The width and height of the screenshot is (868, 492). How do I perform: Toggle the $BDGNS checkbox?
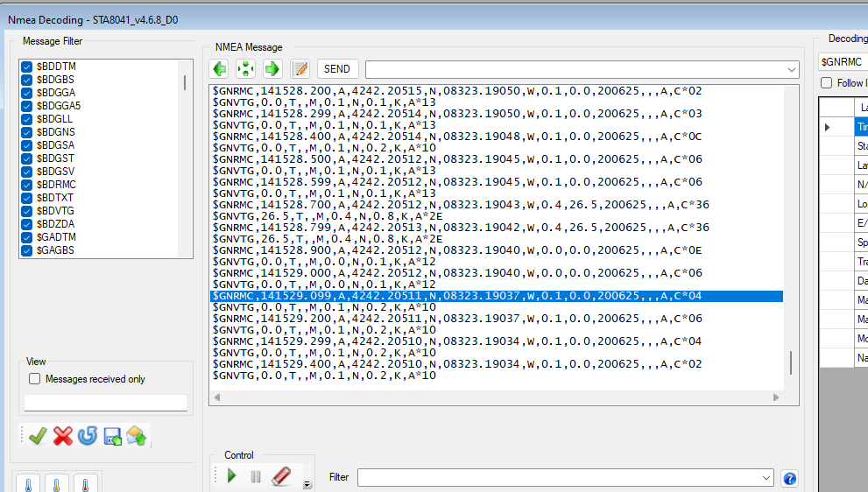tap(26, 132)
